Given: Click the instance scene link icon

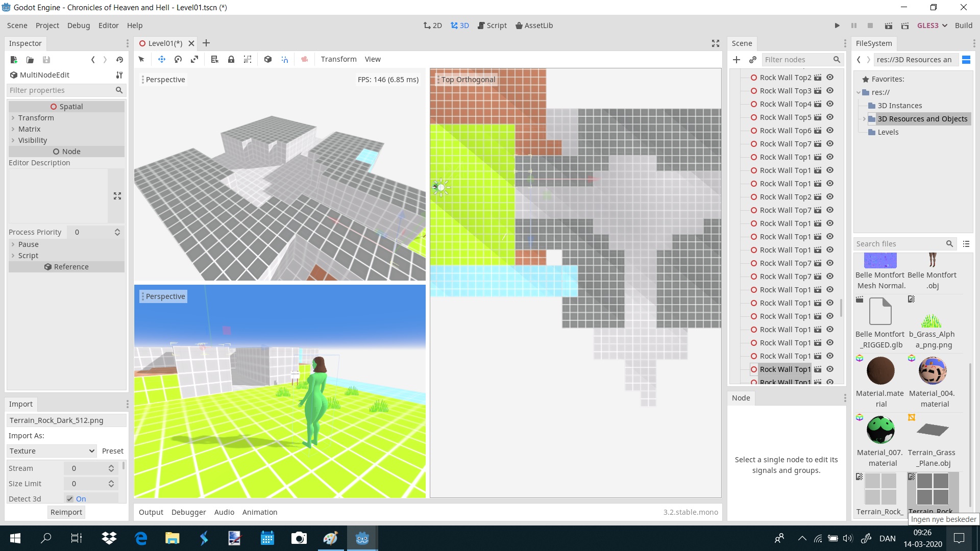Looking at the screenshot, I should (753, 60).
